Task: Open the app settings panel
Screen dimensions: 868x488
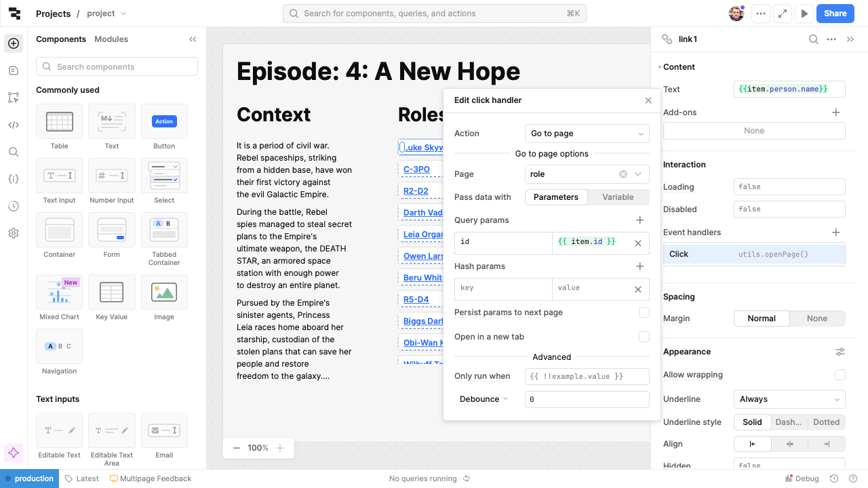Action: click(x=14, y=233)
